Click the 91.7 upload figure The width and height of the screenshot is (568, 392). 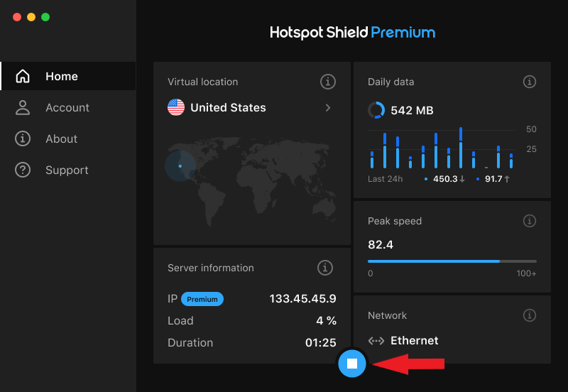click(493, 179)
